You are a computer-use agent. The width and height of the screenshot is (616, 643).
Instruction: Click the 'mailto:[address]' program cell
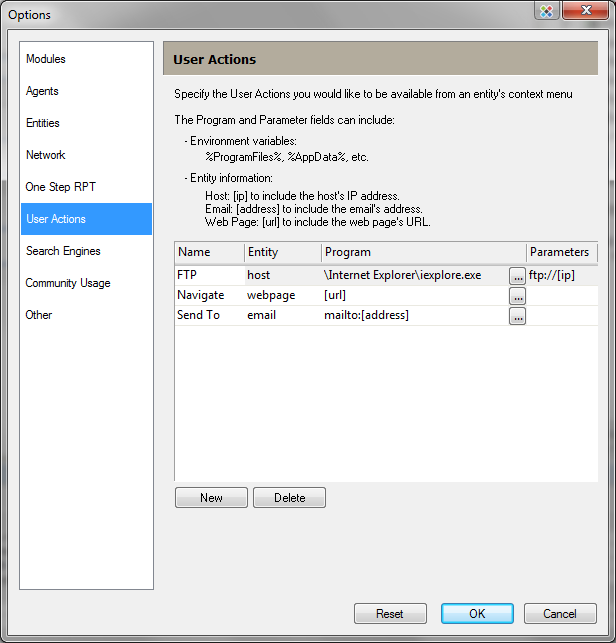click(415, 315)
